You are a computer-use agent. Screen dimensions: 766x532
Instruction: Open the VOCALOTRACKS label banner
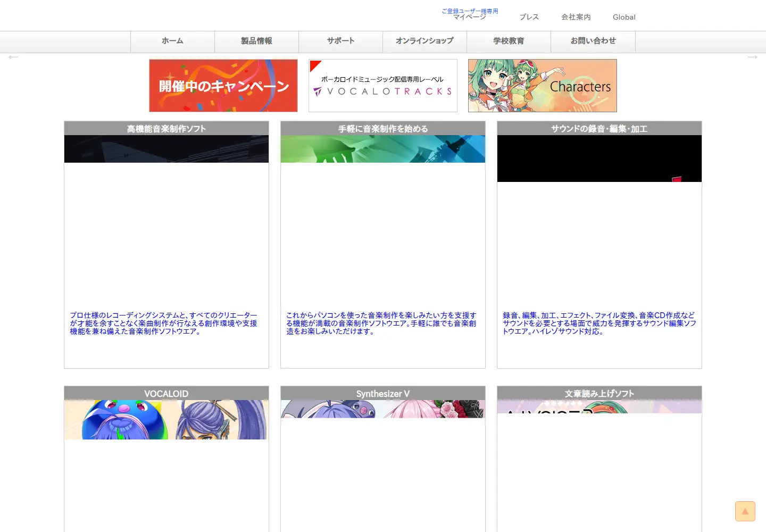click(383, 86)
